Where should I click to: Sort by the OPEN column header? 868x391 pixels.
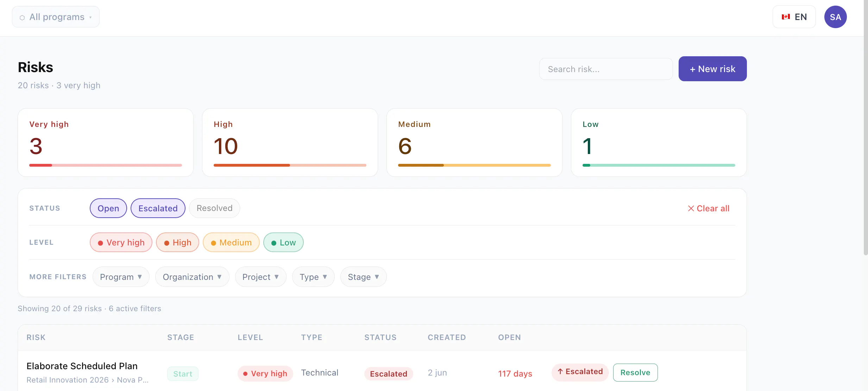509,337
